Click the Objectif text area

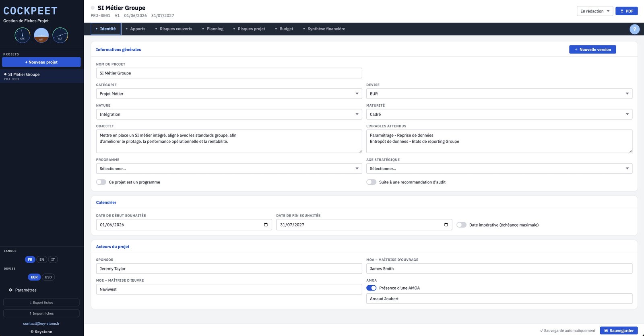coord(229,141)
